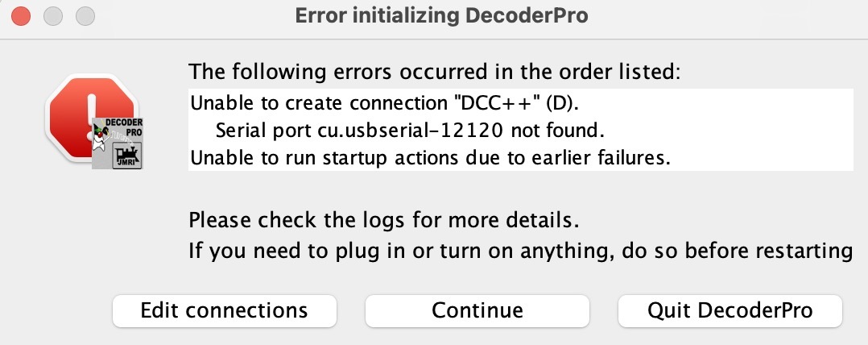Screen dimensions: 868x345
Task: Quit DecoderPro via the dialog button
Action: 730,310
